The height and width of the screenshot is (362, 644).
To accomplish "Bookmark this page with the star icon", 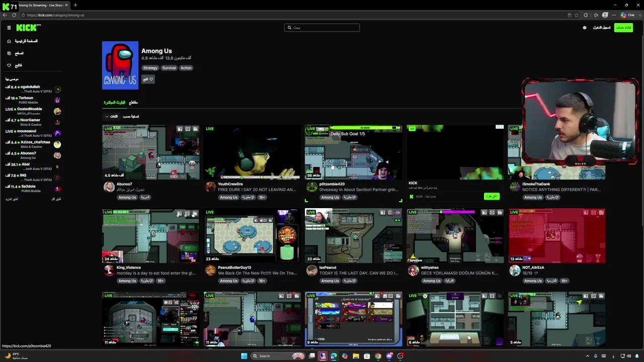I will click(578, 15).
